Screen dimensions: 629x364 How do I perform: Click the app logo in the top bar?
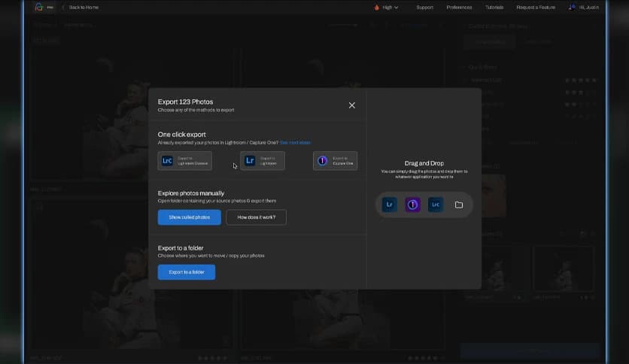point(39,8)
